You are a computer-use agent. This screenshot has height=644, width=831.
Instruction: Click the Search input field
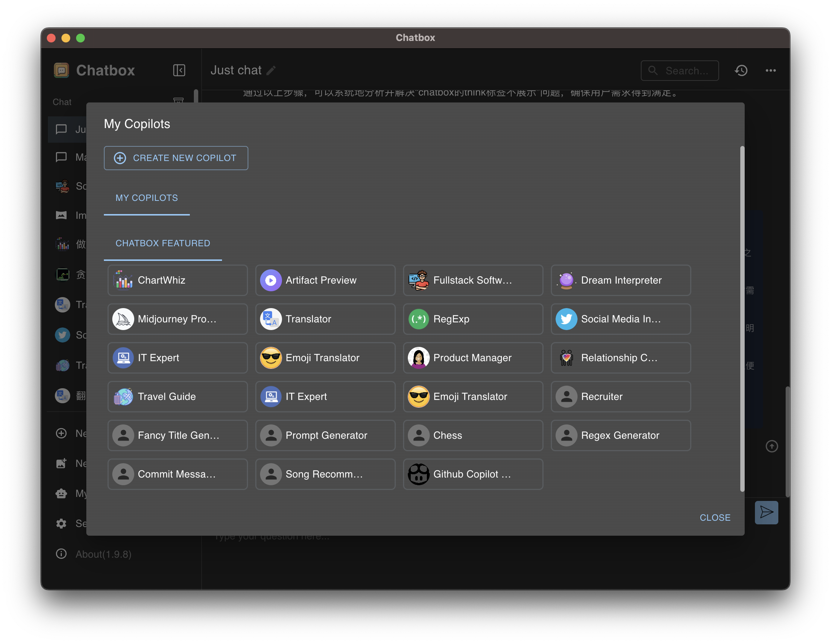click(x=680, y=71)
